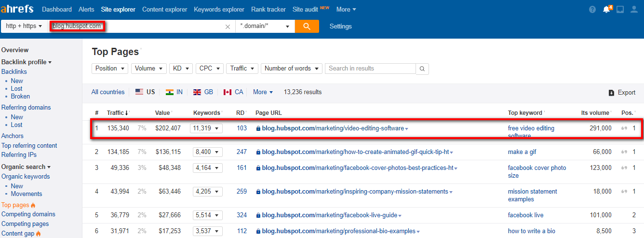
Task: Click the Search in results field
Action: (x=370, y=69)
